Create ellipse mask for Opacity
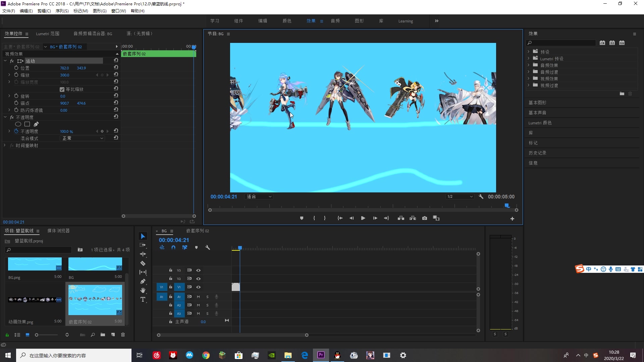The width and height of the screenshot is (644, 362). tap(18, 124)
